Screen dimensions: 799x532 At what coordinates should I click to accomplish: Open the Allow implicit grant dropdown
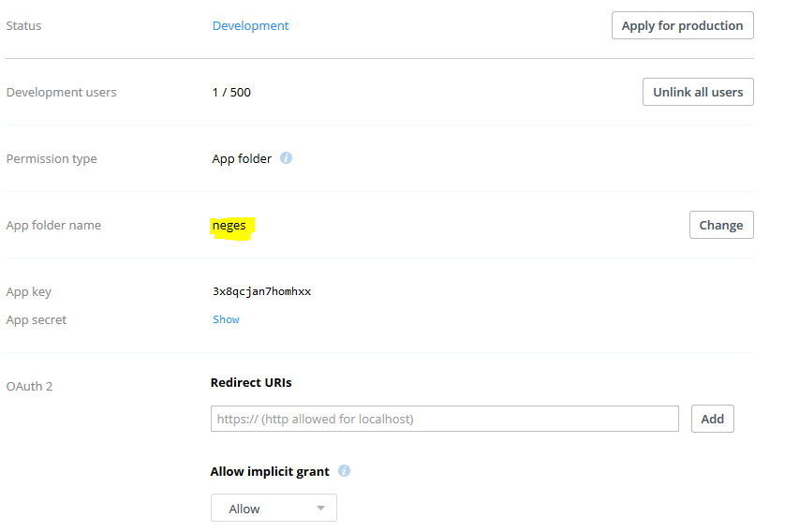coord(274,509)
